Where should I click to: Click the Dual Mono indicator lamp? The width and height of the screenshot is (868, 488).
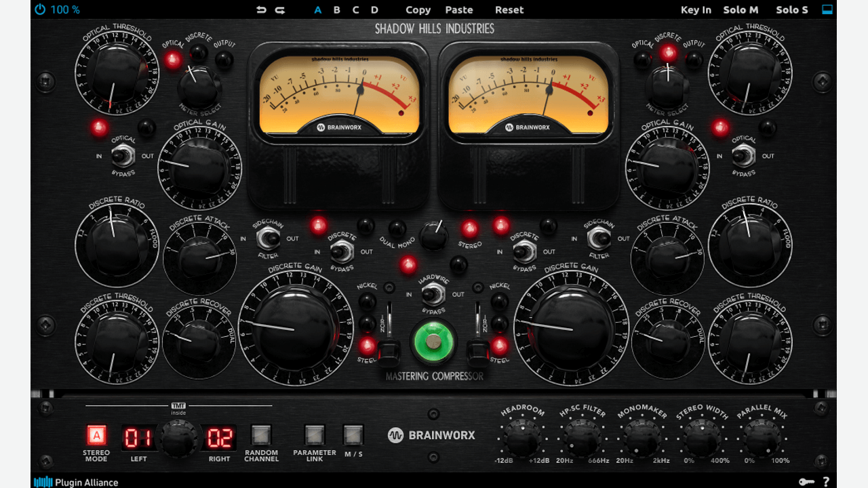397,228
